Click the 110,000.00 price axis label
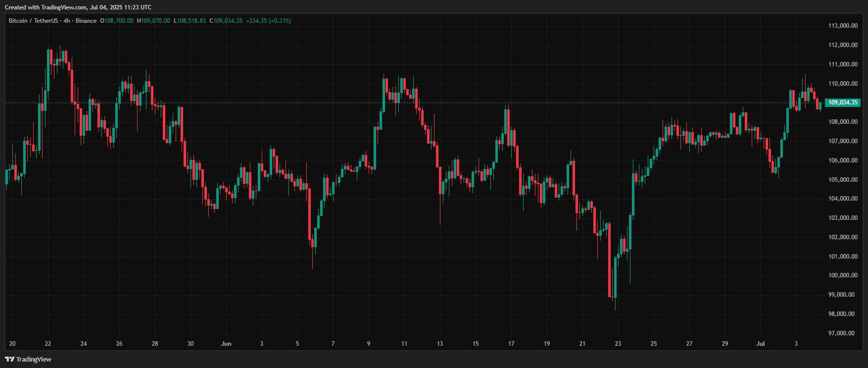868x368 pixels. (x=843, y=84)
